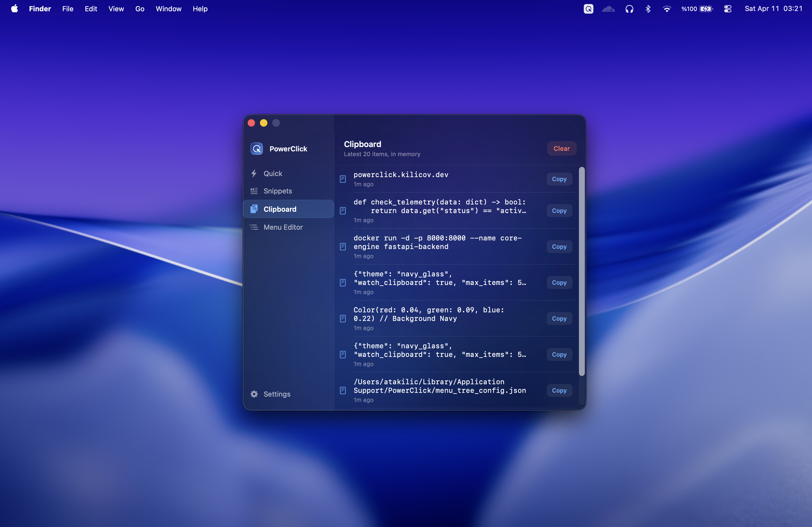Click the PowerClick status icon in menu bar
This screenshot has width=812, height=527.
pos(588,9)
